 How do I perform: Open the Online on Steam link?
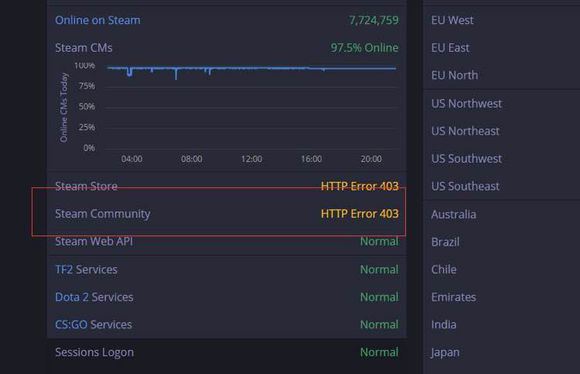pos(98,20)
